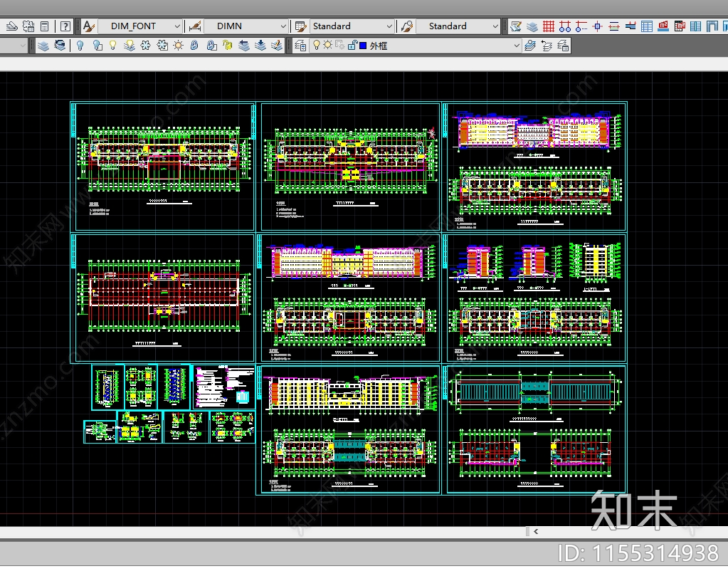Viewport: 728px width, 581px height.
Task: Click the design notes text sheet
Action: (x=223, y=387)
